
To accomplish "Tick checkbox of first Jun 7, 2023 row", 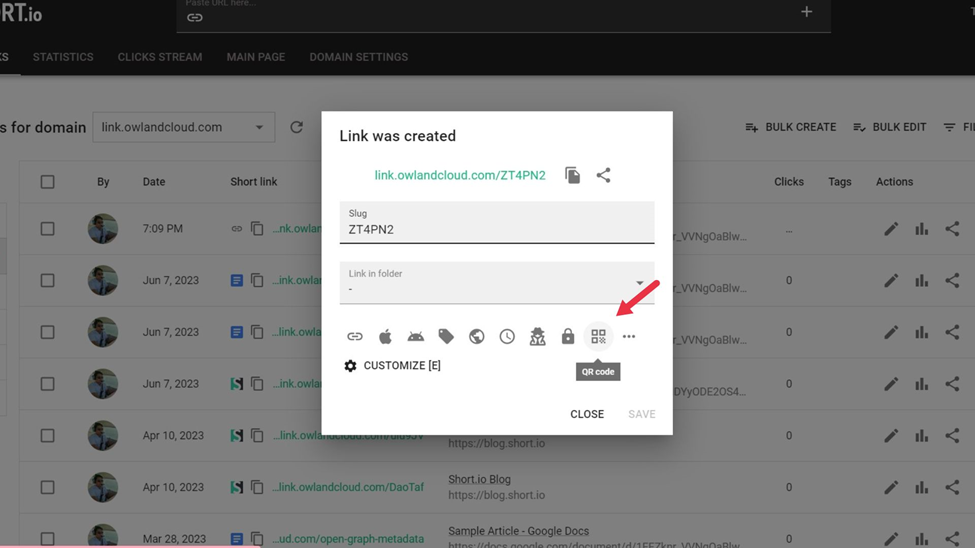I will [47, 281].
